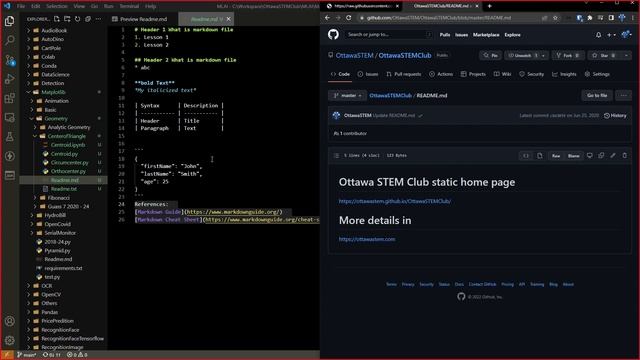Open file in GitHub Desktop icon

click(x=590, y=156)
